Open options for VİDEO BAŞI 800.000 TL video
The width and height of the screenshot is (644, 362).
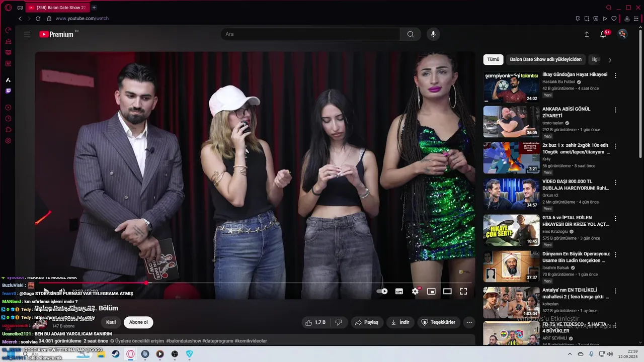click(615, 182)
